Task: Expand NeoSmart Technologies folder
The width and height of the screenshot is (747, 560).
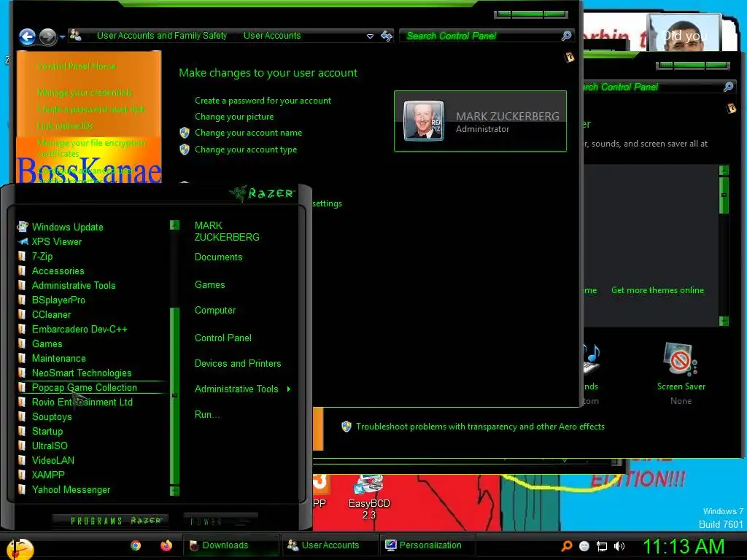Action: pyautogui.click(x=82, y=373)
